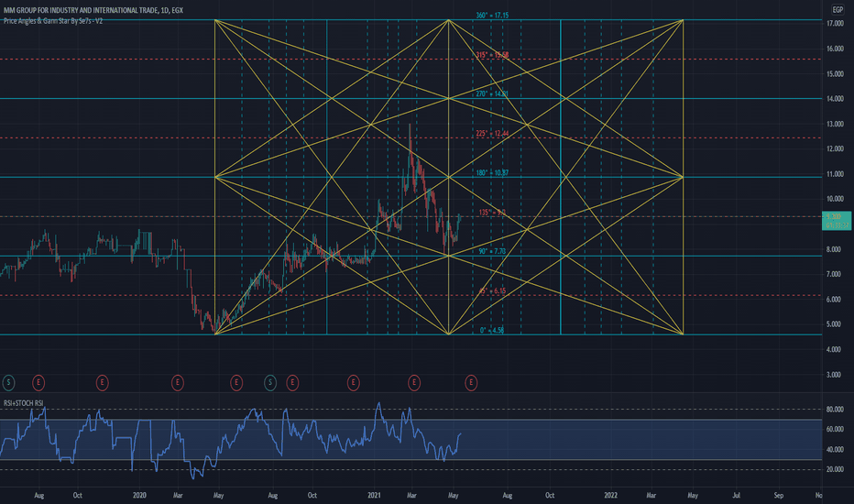854x504 pixels.
Task: Click the E marker between Oct 2019 and 2020
Action: tap(102, 383)
